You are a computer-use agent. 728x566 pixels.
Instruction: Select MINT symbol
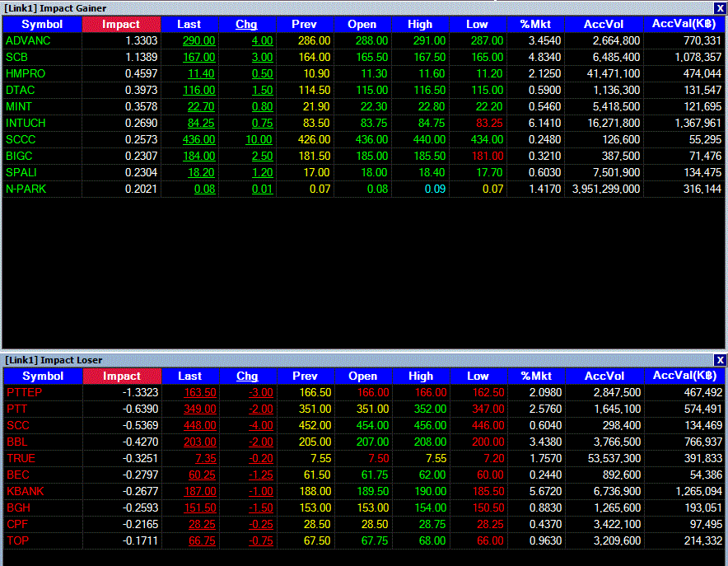19,107
